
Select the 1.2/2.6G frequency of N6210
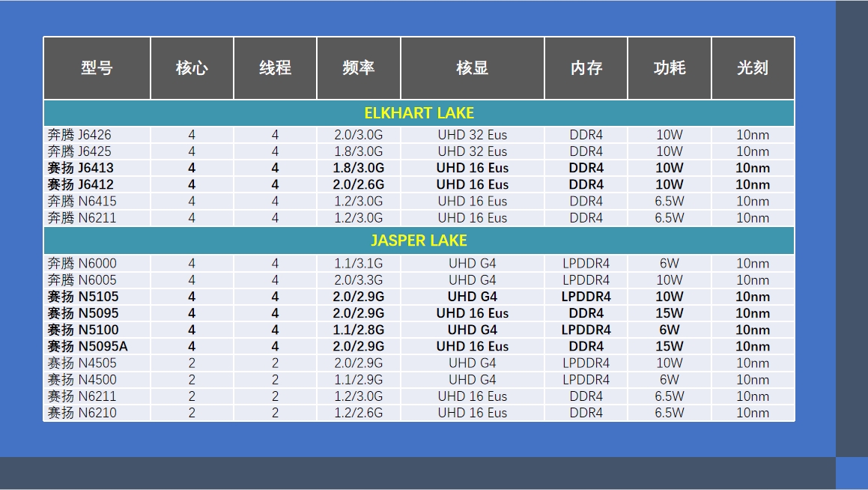tap(358, 413)
